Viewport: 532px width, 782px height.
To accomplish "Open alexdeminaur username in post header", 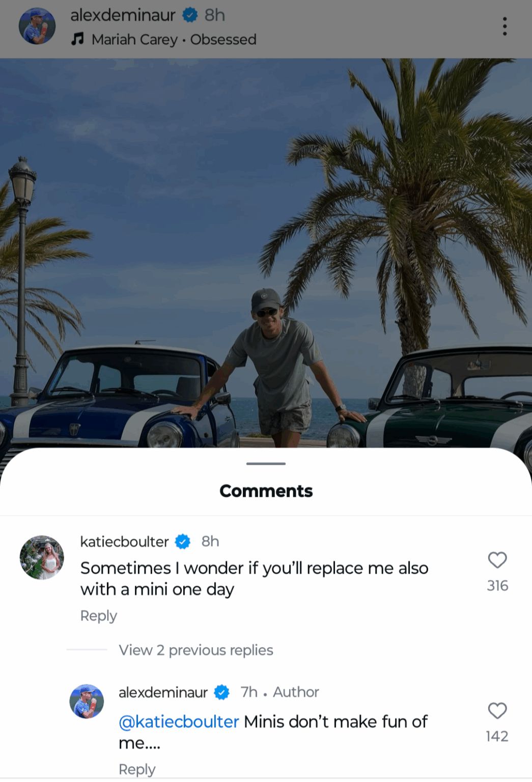I will pos(123,15).
